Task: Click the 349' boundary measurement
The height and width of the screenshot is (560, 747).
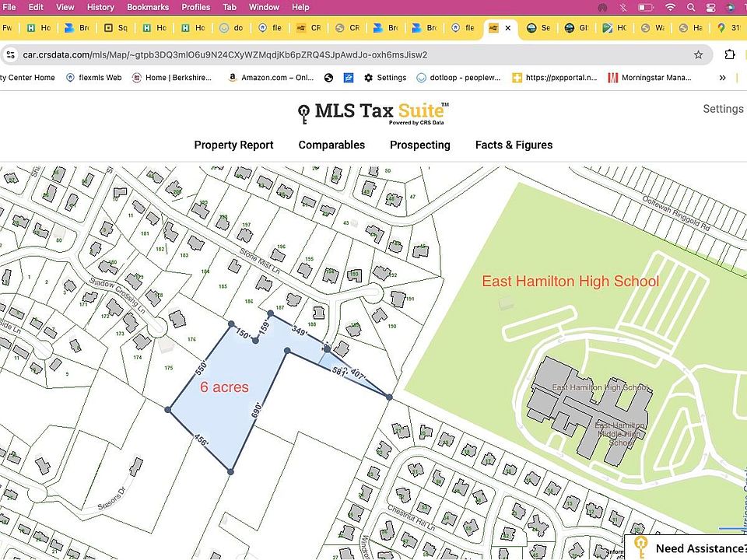Action: coord(299,331)
